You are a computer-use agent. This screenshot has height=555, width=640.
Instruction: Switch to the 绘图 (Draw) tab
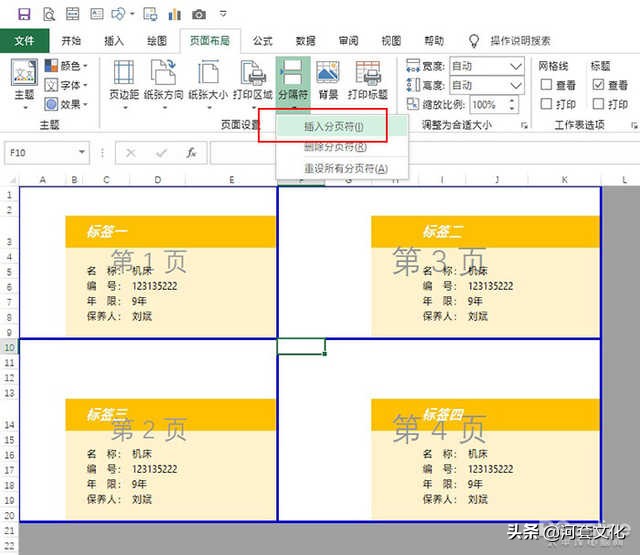(157, 41)
